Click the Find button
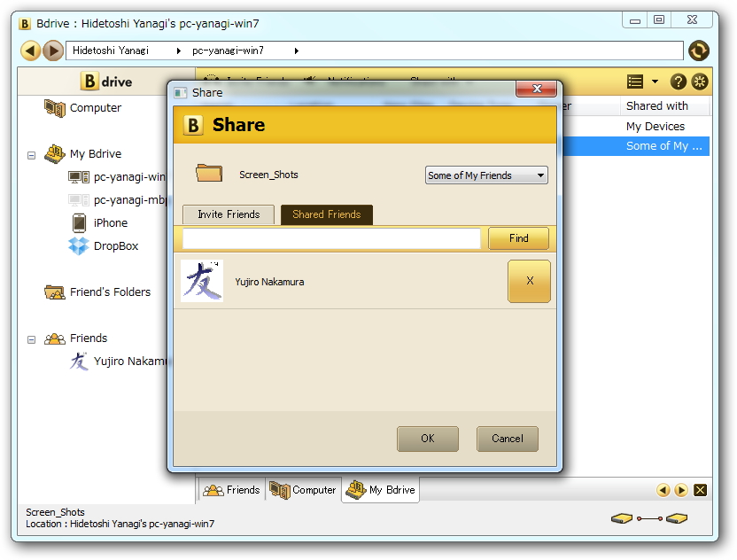737x560 pixels. point(518,238)
